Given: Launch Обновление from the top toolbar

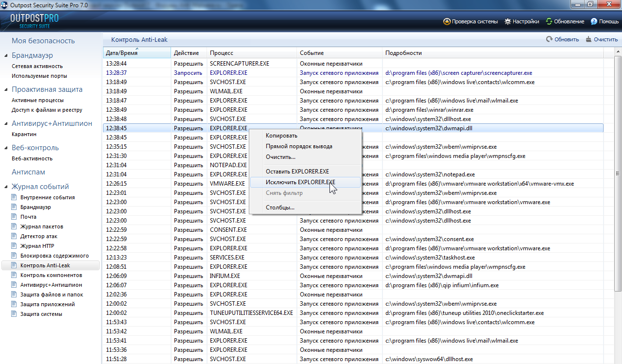Looking at the screenshot, I should [565, 21].
